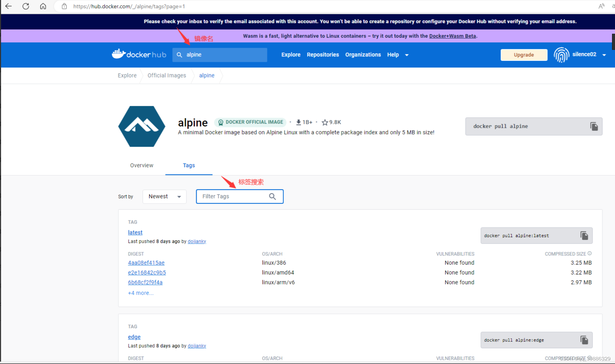
Task: Go to the browser home icon
Action: click(x=43, y=6)
